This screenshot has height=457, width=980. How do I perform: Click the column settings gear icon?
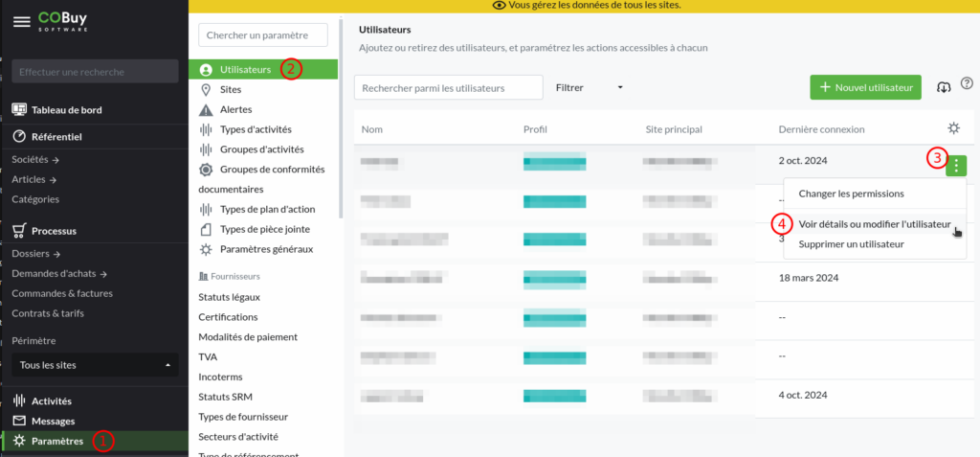click(953, 128)
